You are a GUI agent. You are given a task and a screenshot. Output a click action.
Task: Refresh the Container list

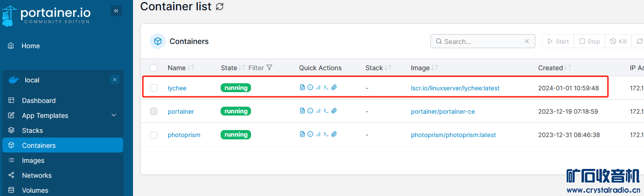click(220, 7)
